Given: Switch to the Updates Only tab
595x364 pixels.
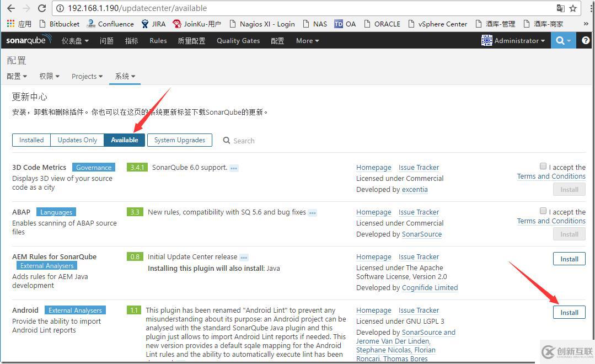Looking at the screenshot, I should coord(77,140).
